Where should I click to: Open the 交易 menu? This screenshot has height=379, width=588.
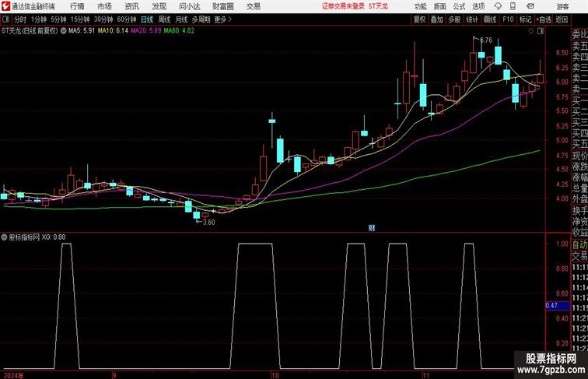tap(253, 6)
